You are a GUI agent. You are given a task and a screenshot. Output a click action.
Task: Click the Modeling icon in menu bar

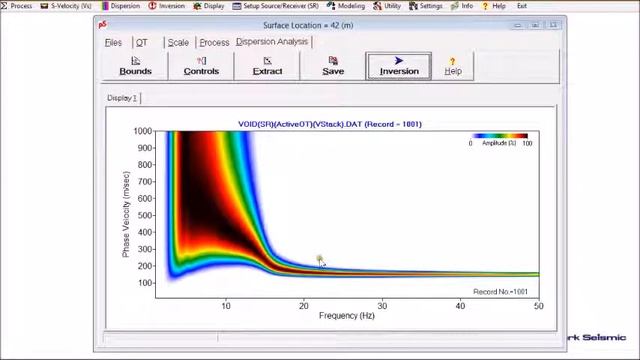click(331, 6)
